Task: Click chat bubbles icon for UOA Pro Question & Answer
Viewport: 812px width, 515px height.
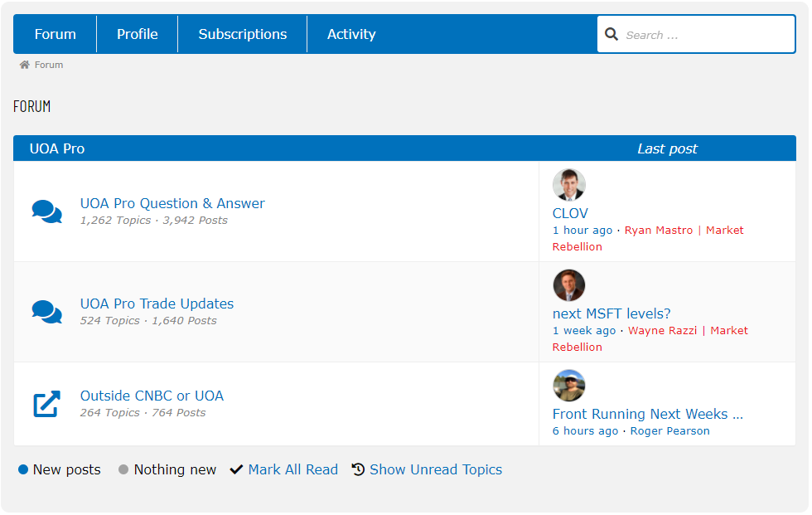Action: pyautogui.click(x=47, y=211)
